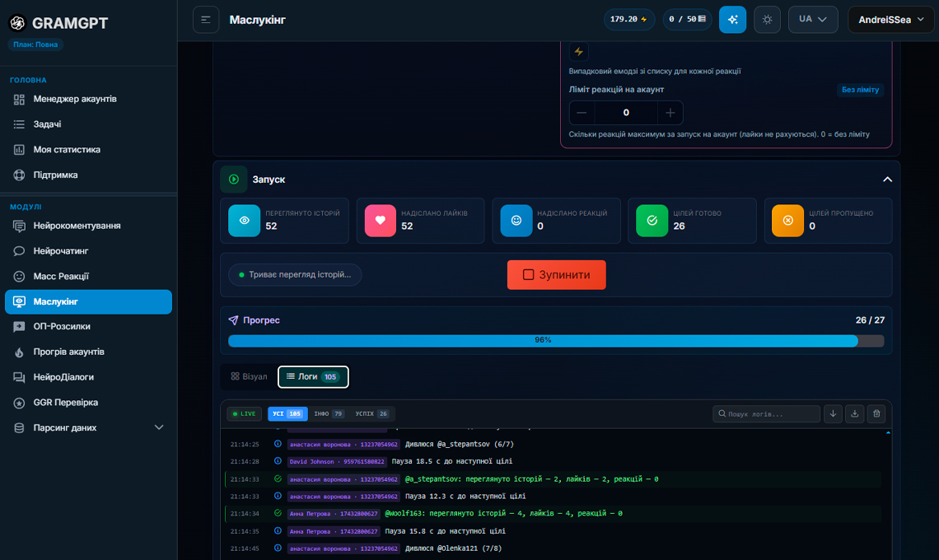This screenshot has width=939, height=560.
Task: Click the 179.20 energy balance badge
Action: (x=628, y=19)
